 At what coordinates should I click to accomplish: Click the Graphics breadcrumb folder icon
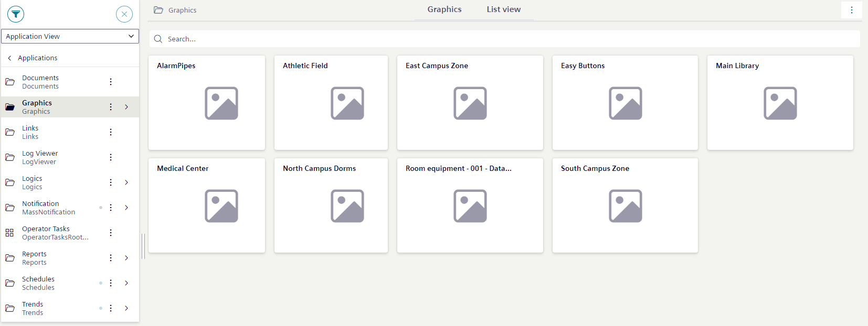[x=158, y=10]
